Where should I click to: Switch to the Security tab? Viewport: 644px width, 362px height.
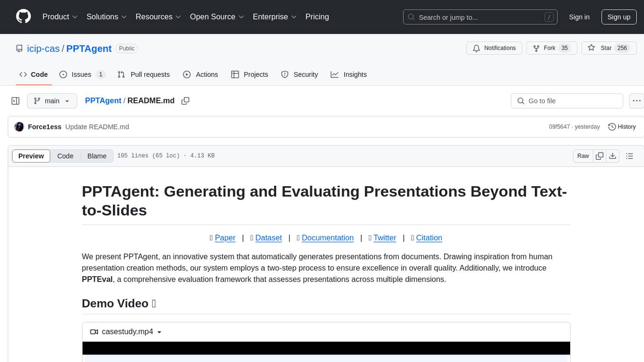pos(299,74)
